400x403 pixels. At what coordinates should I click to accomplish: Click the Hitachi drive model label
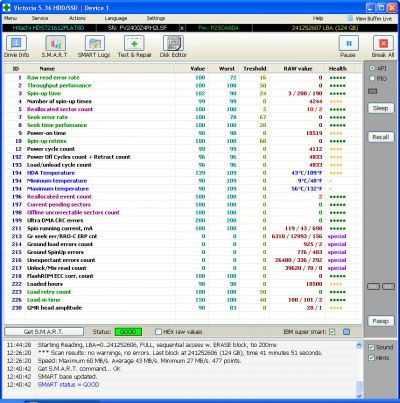[48, 28]
